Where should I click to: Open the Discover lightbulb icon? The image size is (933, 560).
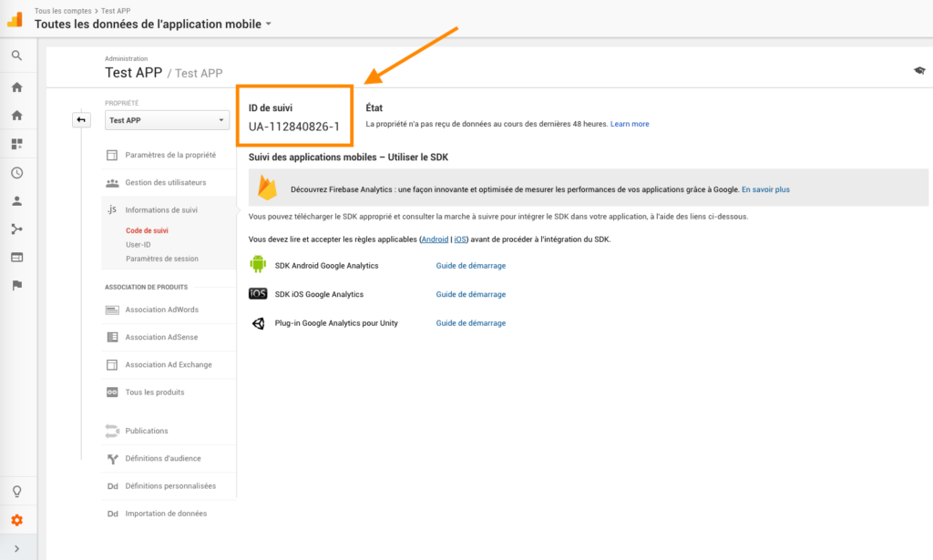click(x=16, y=492)
